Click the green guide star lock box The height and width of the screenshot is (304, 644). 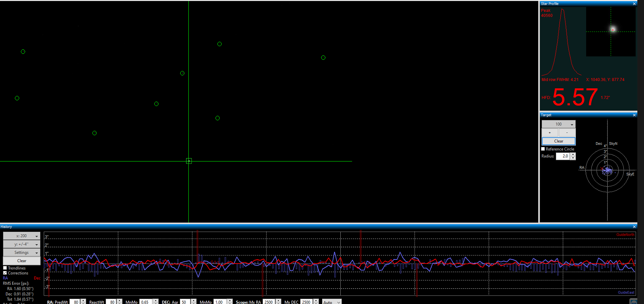coord(189,161)
